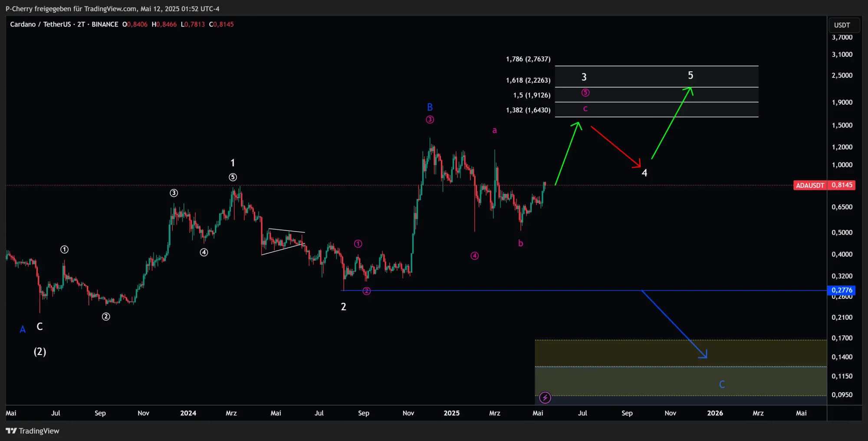Click the 0,8145 current price label
This screenshot has height=441, width=868.
click(842, 185)
